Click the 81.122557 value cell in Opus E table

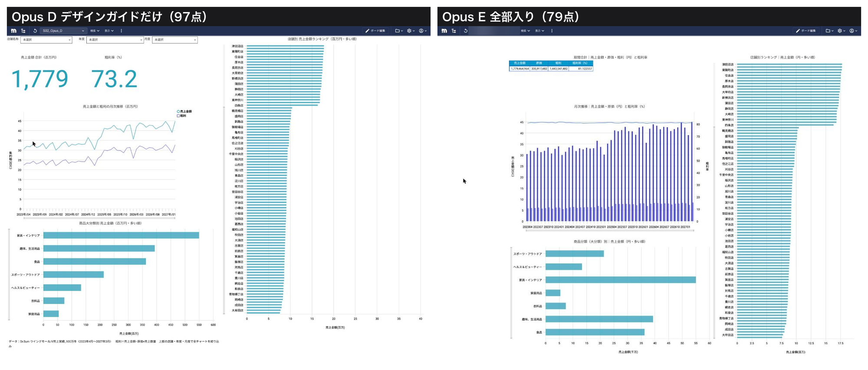[x=580, y=69]
